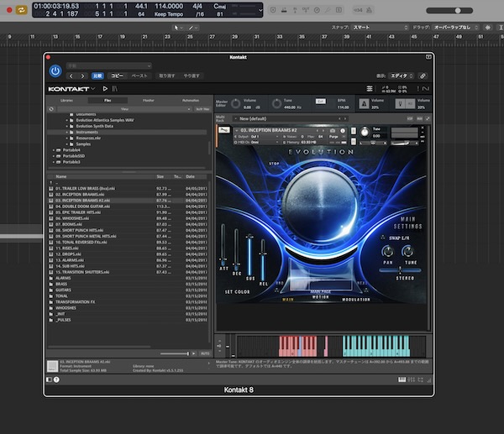Toggle the plug-in power bypass button

click(55, 71)
